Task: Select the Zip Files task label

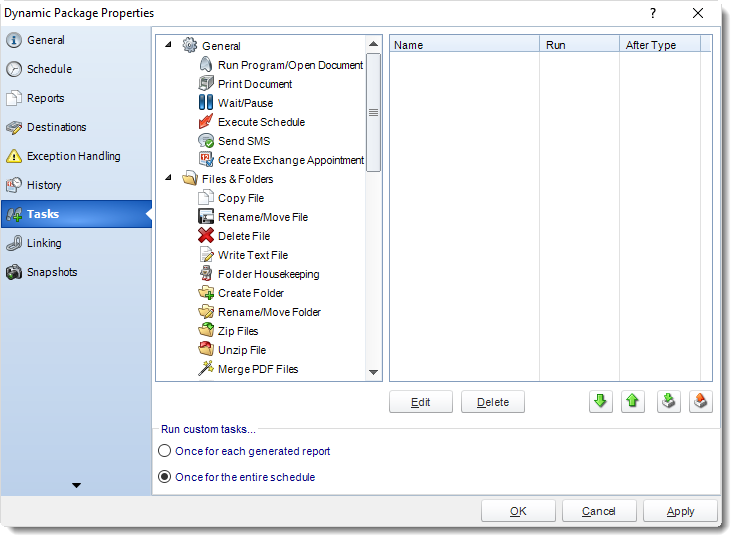Action: [x=238, y=331]
